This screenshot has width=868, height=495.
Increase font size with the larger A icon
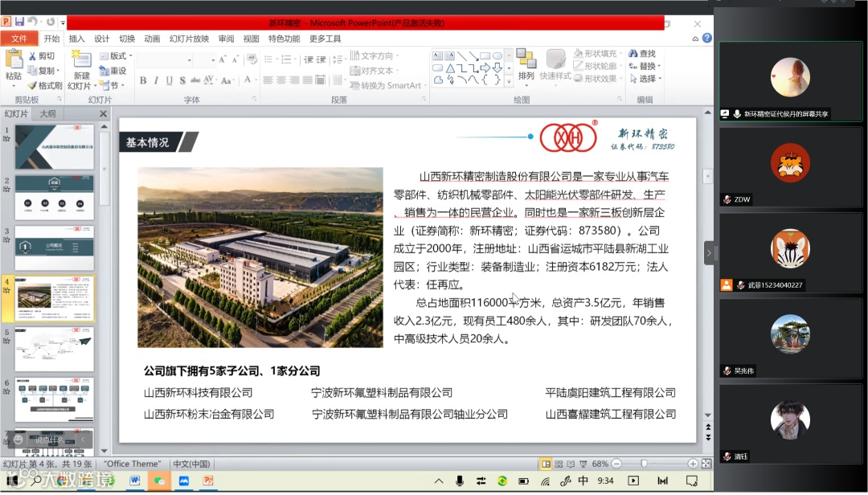click(x=222, y=59)
